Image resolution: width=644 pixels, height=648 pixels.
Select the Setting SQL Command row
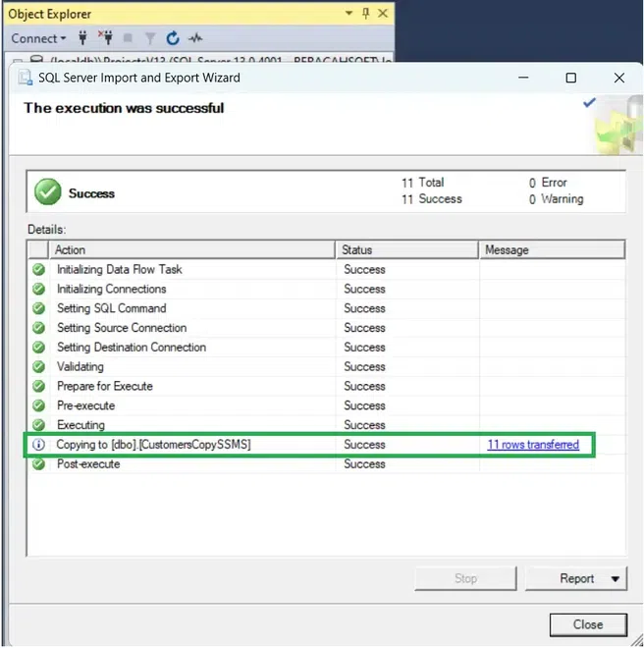(327, 308)
